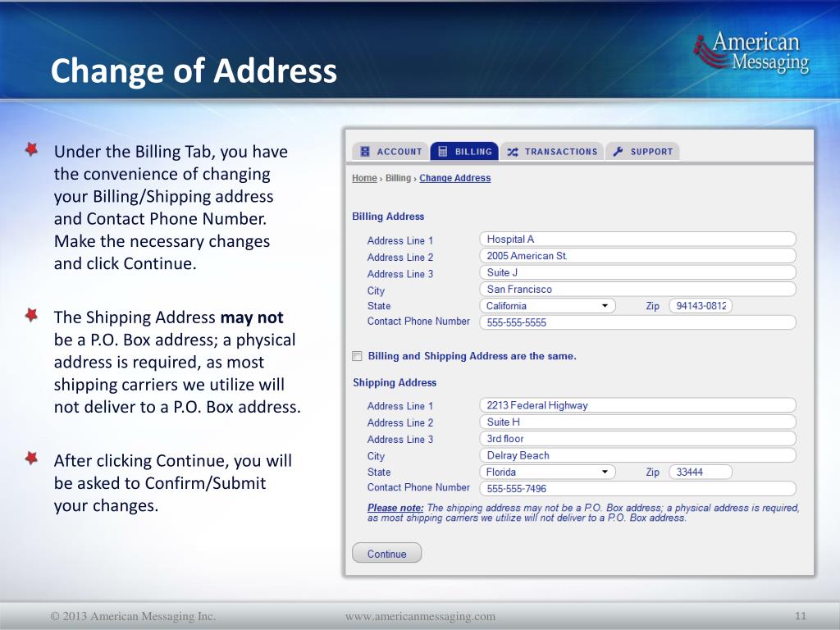
Task: Click the 'Change of Address' slide title
Action: (x=194, y=71)
